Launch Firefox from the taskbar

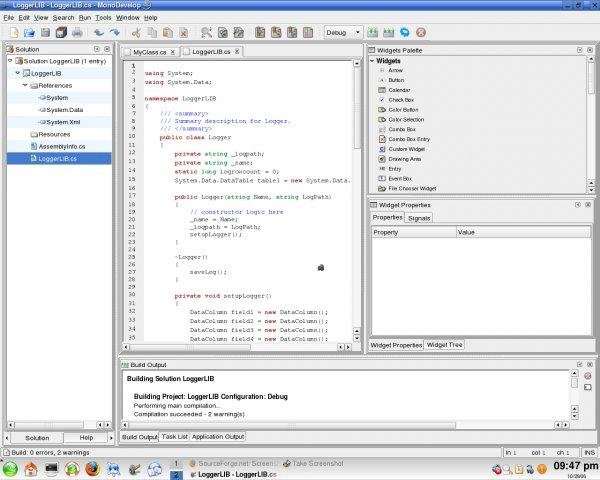tap(91, 469)
